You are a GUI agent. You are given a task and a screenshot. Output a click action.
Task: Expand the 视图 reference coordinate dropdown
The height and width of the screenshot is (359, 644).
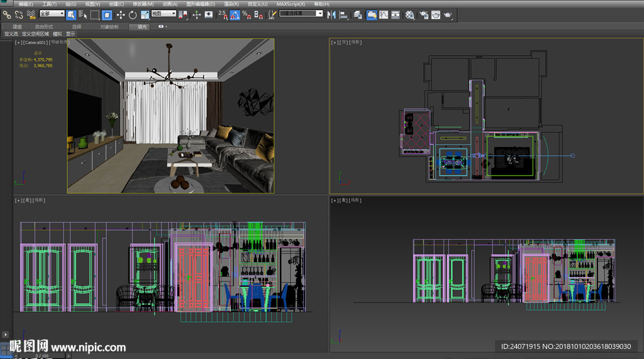[x=163, y=13]
